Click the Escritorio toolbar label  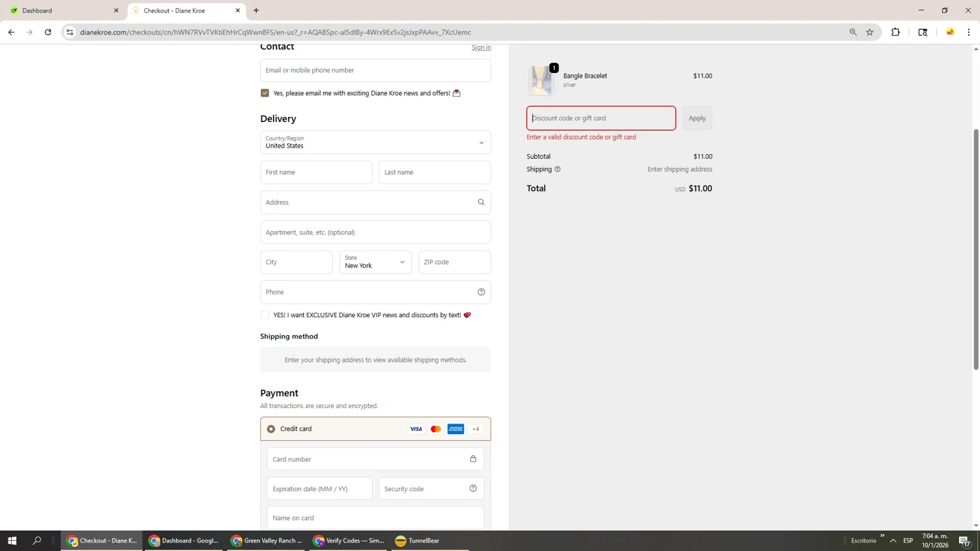[x=864, y=541]
